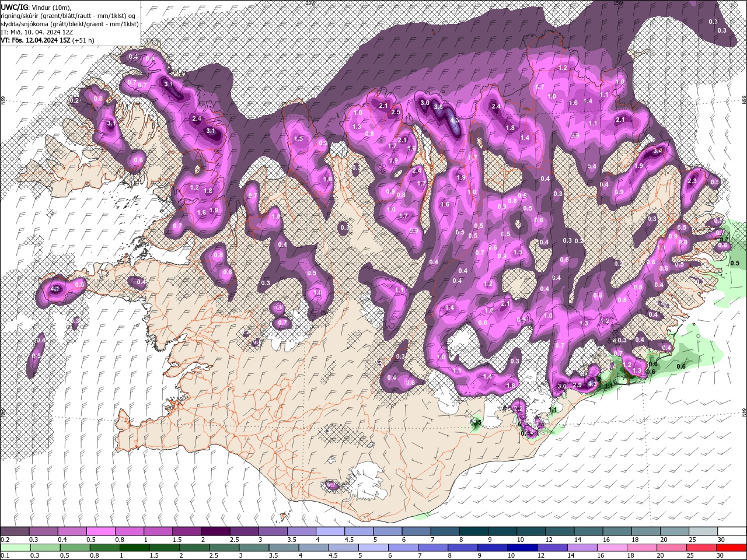
Task: Click the snow scale swatch starting at 0.2
Action: tap(15, 531)
